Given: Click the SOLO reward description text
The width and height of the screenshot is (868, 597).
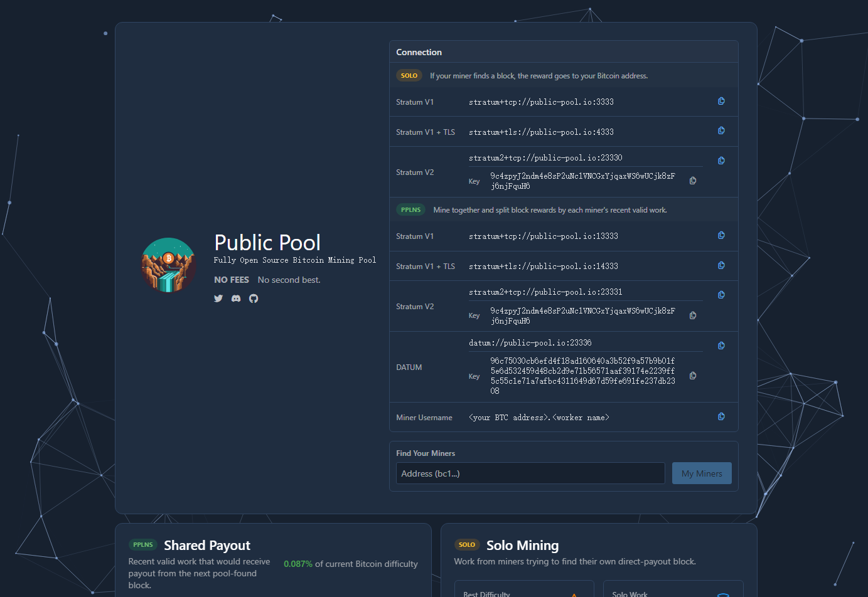Looking at the screenshot, I should click(538, 76).
